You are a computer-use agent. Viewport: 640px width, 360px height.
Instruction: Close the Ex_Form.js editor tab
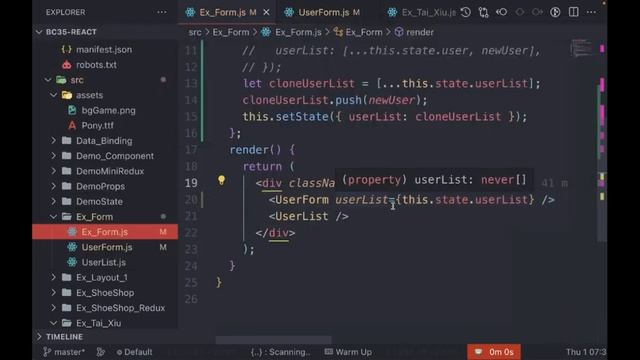click(266, 13)
